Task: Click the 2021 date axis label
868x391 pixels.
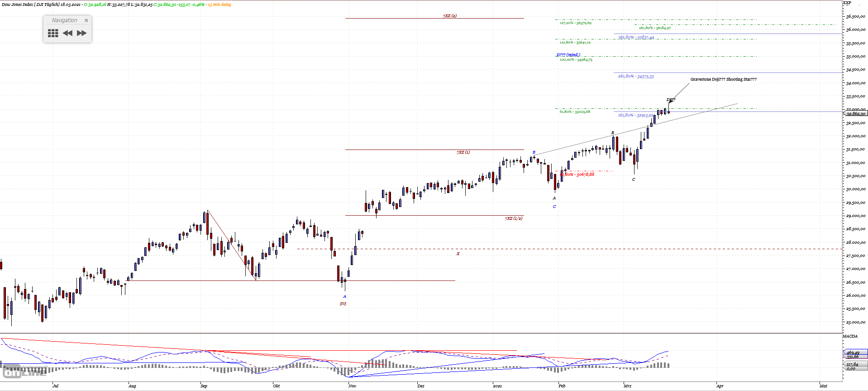Action: click(497, 386)
